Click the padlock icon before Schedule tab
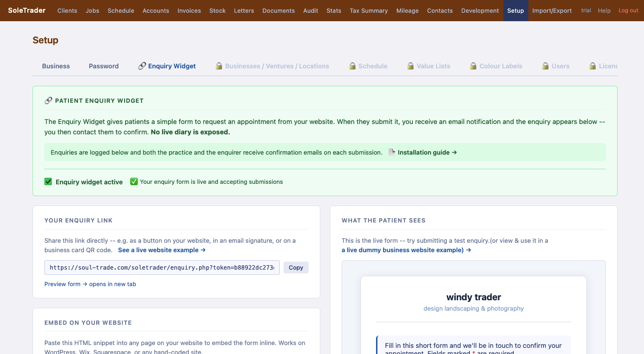 (x=352, y=66)
